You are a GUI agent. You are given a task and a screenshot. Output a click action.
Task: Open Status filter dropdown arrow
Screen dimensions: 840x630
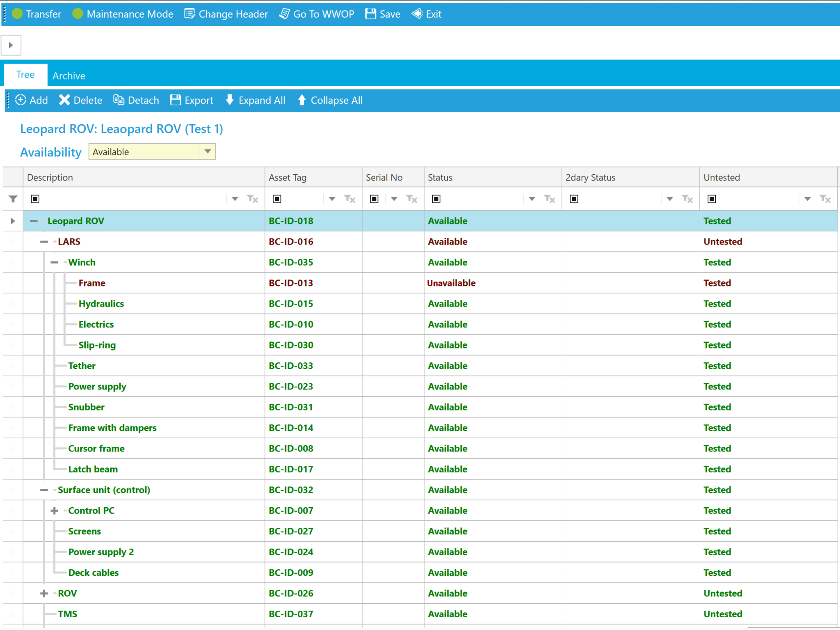532,199
